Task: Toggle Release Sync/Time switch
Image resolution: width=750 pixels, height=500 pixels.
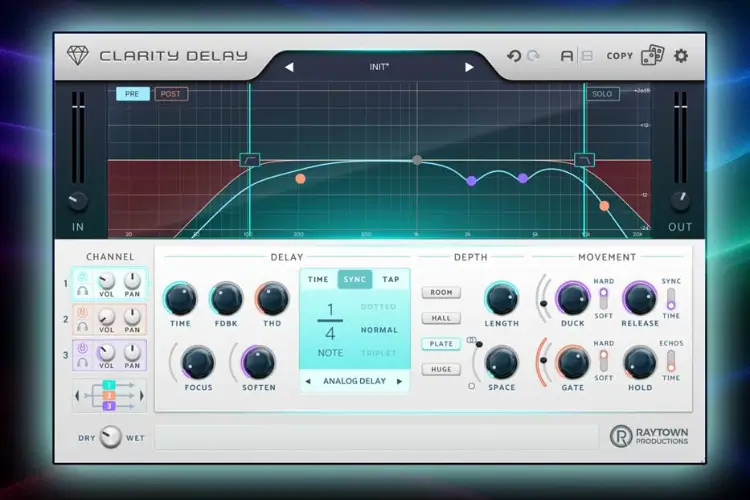Action: click(x=671, y=298)
